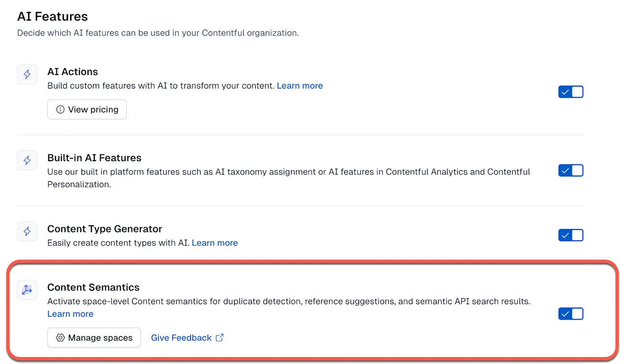Click the gear icon in Manage spaces
This screenshot has width=632, height=364.
[x=60, y=338]
